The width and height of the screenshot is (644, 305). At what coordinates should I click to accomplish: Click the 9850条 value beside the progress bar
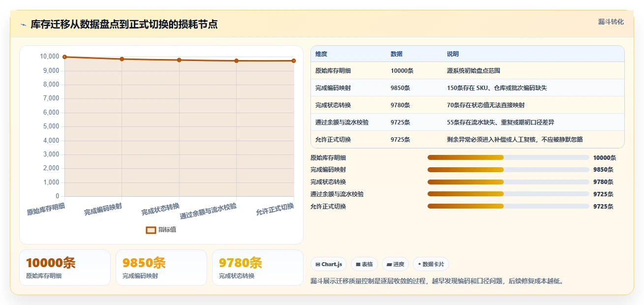[603, 170]
